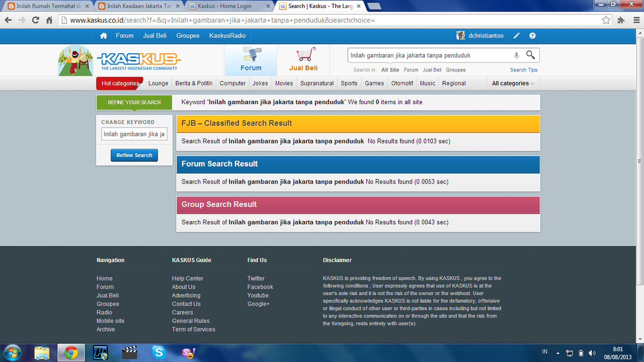Click the magnifier search icon in search box
644x362 pixels.
pyautogui.click(x=531, y=55)
